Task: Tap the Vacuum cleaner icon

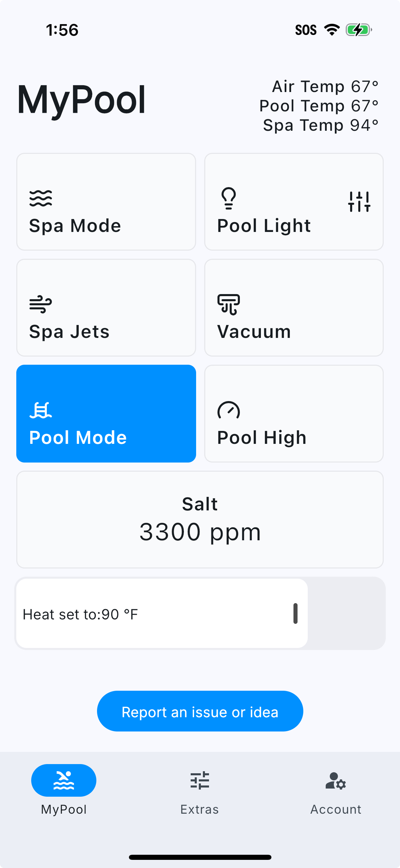Action: point(228,304)
